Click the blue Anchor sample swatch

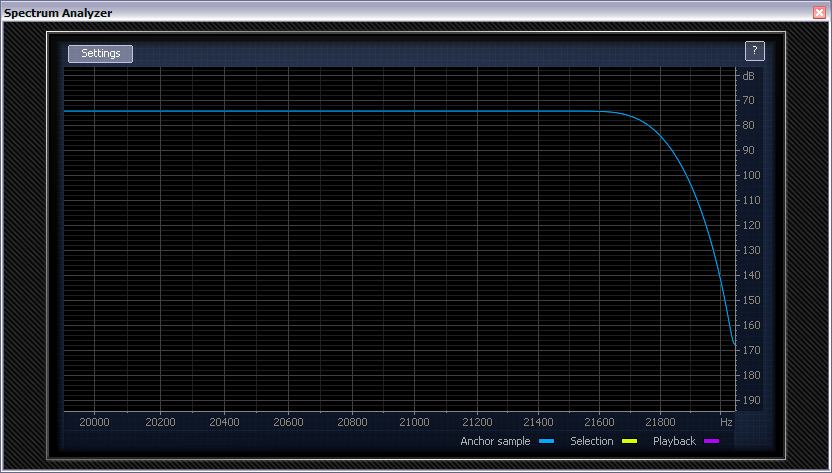click(546, 441)
